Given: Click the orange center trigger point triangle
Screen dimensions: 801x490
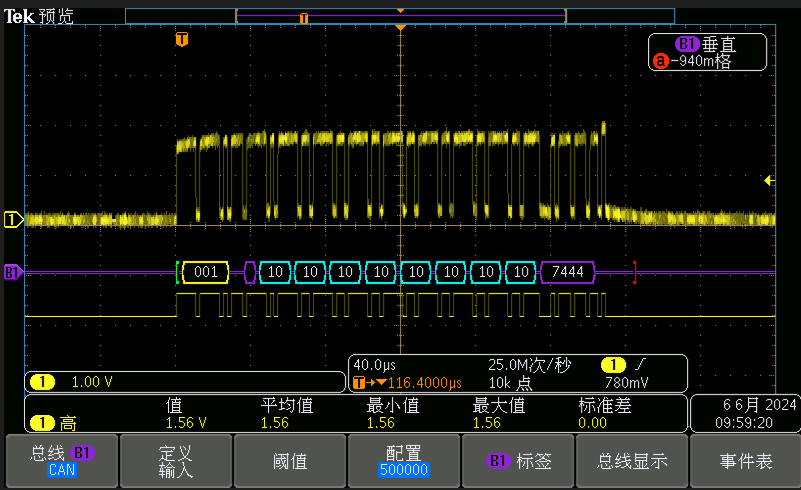Looking at the screenshot, I should (400, 28).
